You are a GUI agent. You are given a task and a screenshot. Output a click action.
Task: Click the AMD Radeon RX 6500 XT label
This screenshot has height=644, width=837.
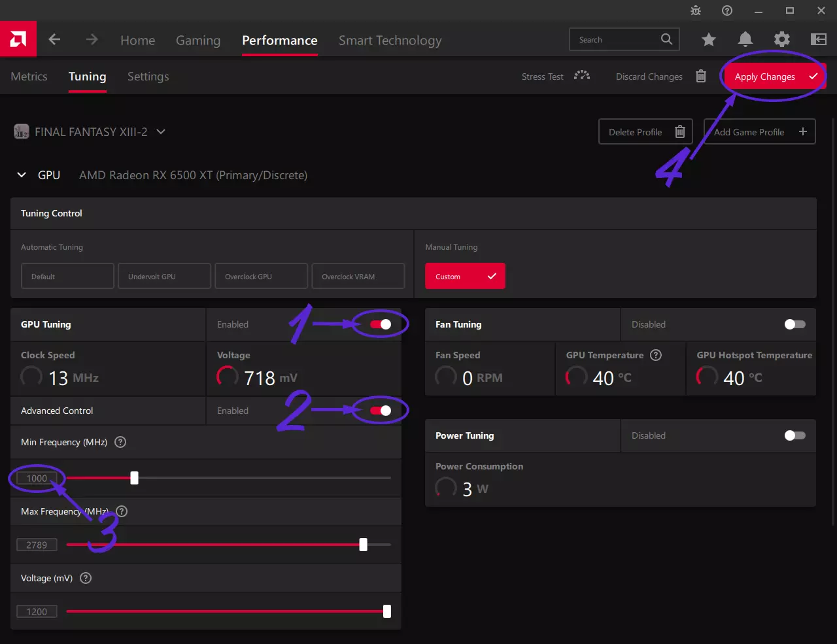click(193, 175)
